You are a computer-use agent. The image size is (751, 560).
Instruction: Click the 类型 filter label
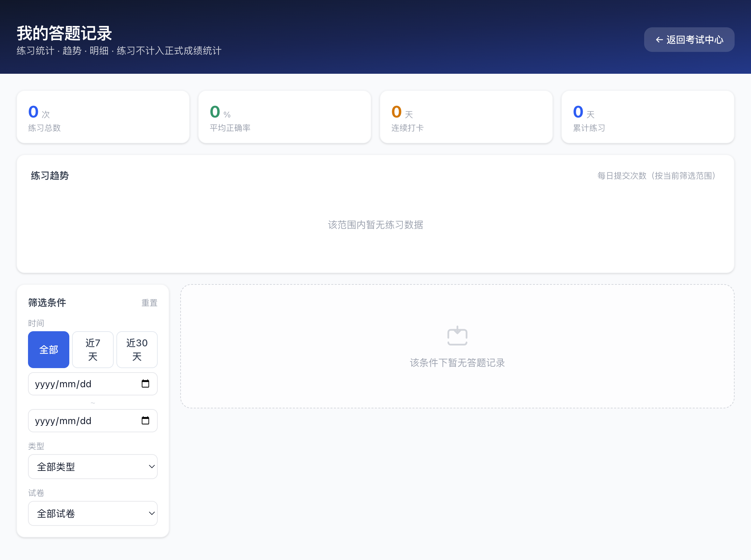36,446
